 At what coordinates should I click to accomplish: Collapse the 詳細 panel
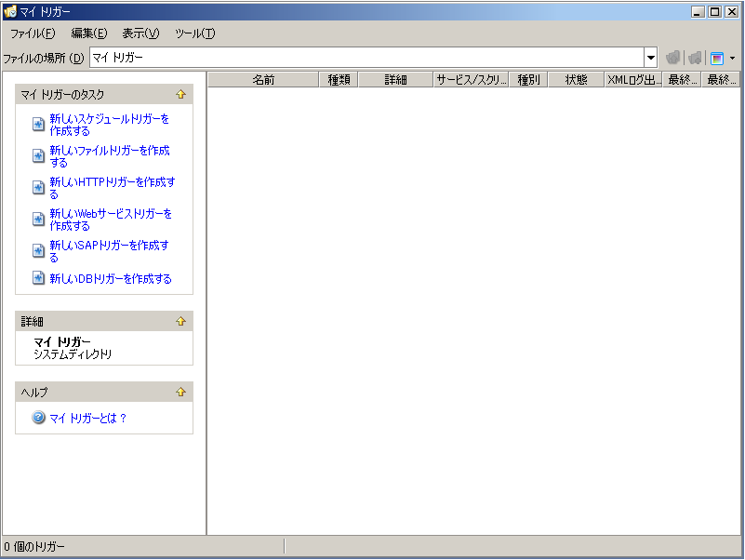pyautogui.click(x=181, y=321)
